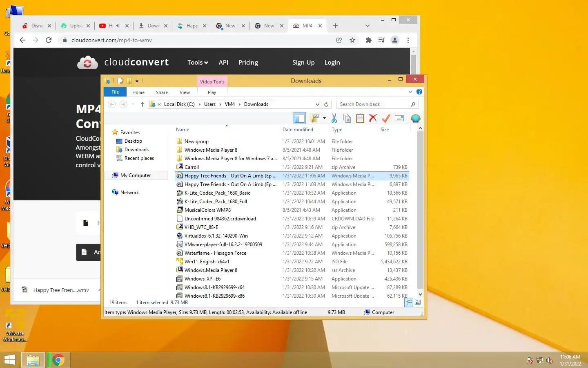Viewport: 588px width, 368px height.
Task: Click API link on cloudconvert
Action: pyautogui.click(x=223, y=63)
